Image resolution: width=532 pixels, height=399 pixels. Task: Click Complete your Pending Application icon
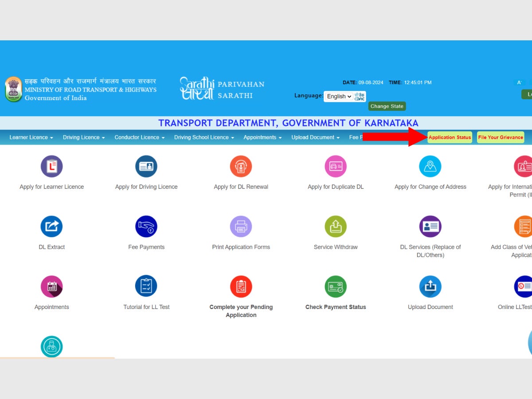click(241, 286)
